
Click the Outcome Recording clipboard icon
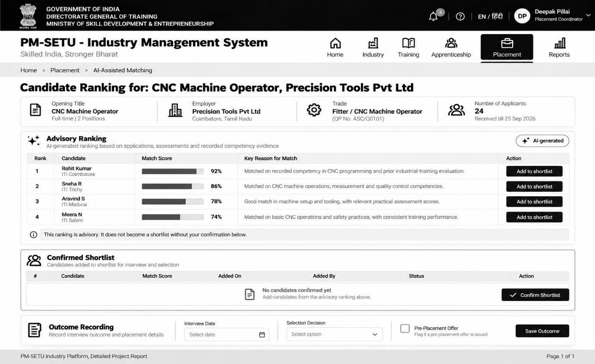[35, 330]
